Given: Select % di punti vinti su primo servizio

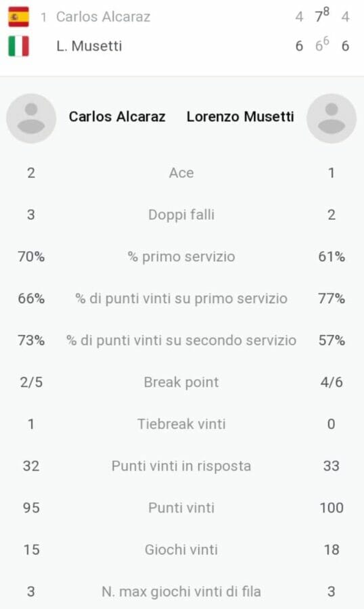Looking at the screenshot, I should click(x=181, y=298).
